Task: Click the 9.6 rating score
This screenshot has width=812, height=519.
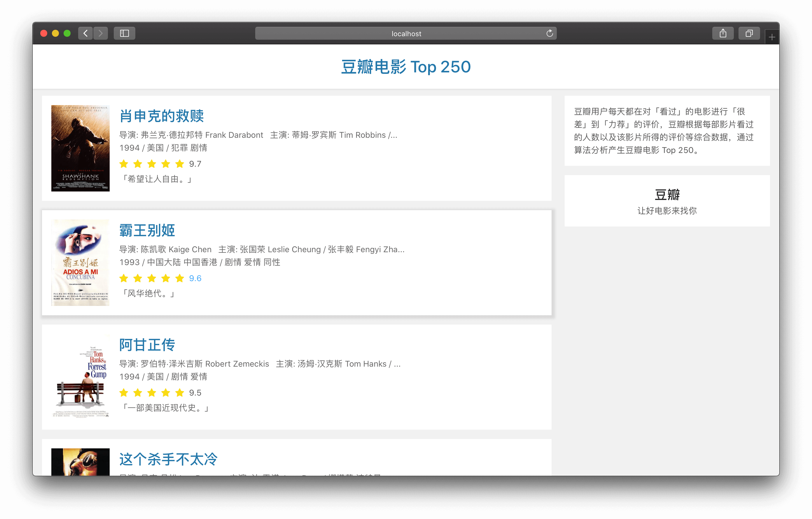Action: [x=195, y=278]
